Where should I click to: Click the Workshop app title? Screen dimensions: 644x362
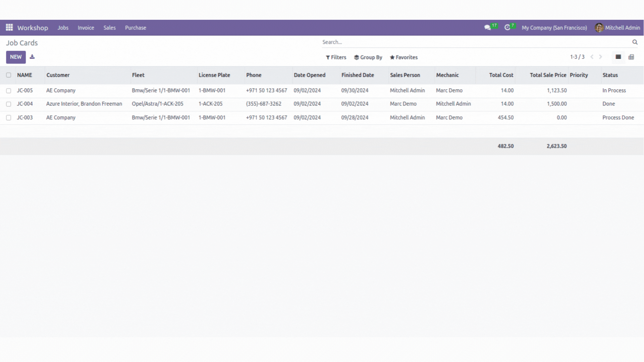pyautogui.click(x=33, y=28)
